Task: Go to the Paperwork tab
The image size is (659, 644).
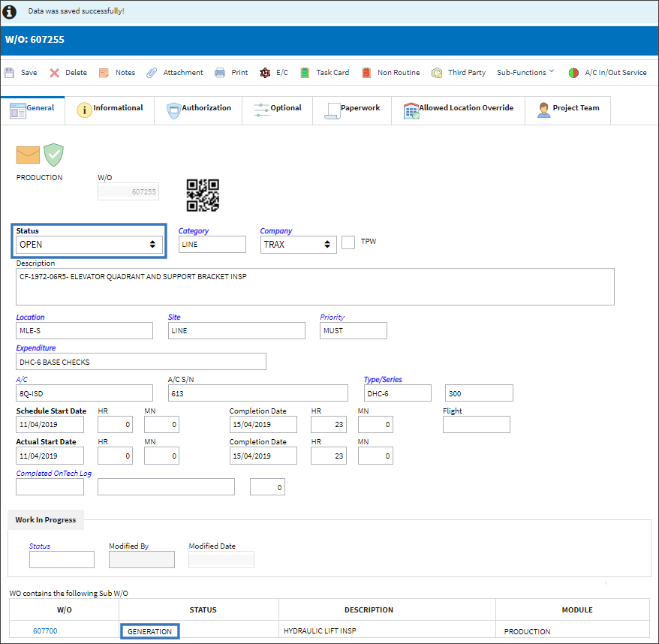Action: coord(352,110)
